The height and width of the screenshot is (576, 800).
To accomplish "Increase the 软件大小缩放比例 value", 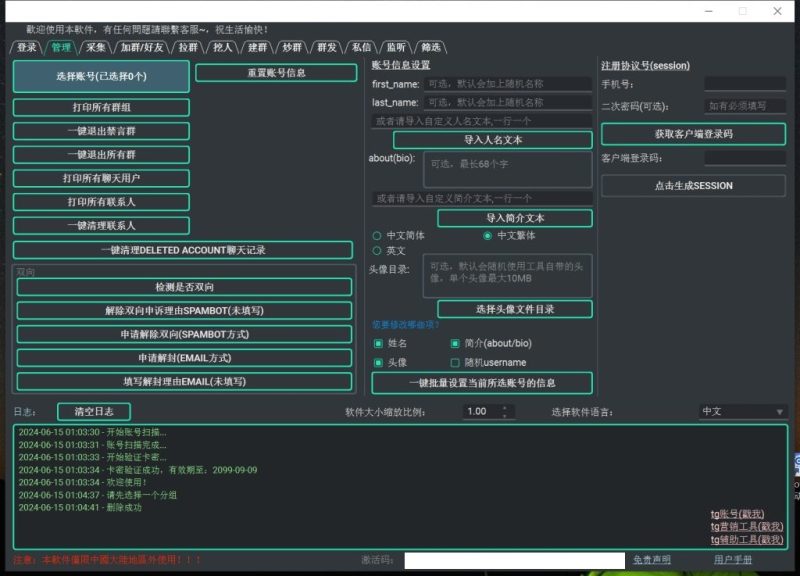I will tap(506, 406).
